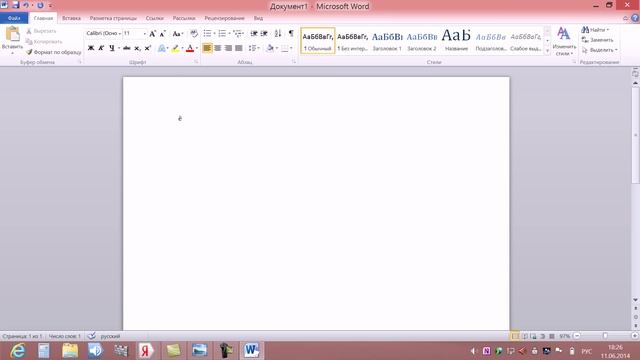The height and width of the screenshot is (360, 640).
Task: Open the File (Файл) tab
Action: click(14, 18)
